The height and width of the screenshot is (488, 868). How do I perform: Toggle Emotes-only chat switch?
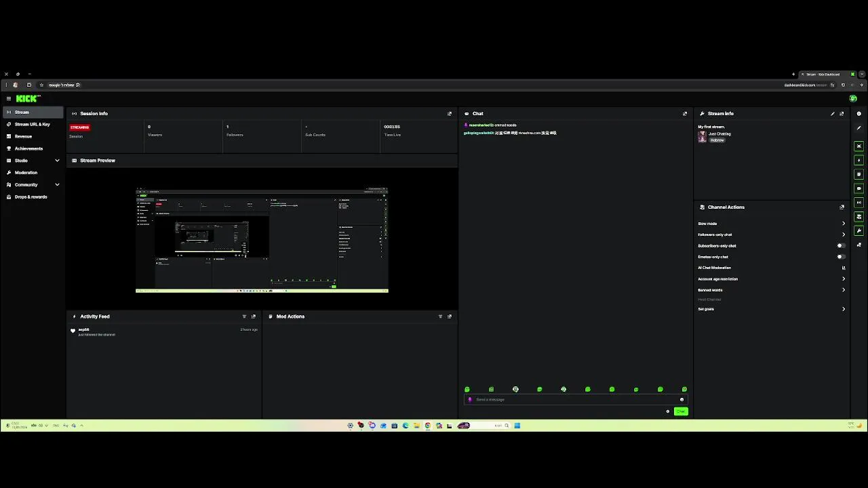841,257
